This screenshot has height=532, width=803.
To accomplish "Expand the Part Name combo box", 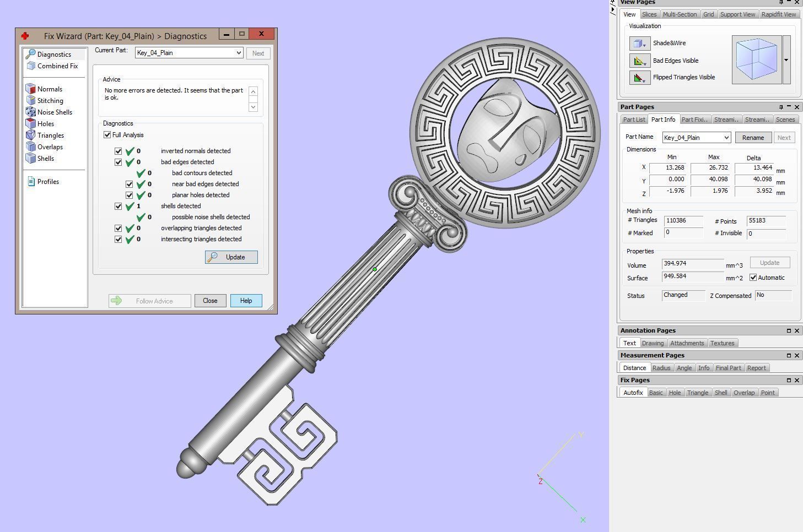I will (x=726, y=138).
